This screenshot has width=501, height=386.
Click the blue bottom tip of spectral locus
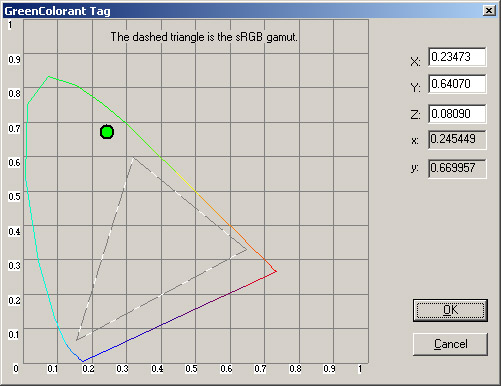tap(83, 361)
